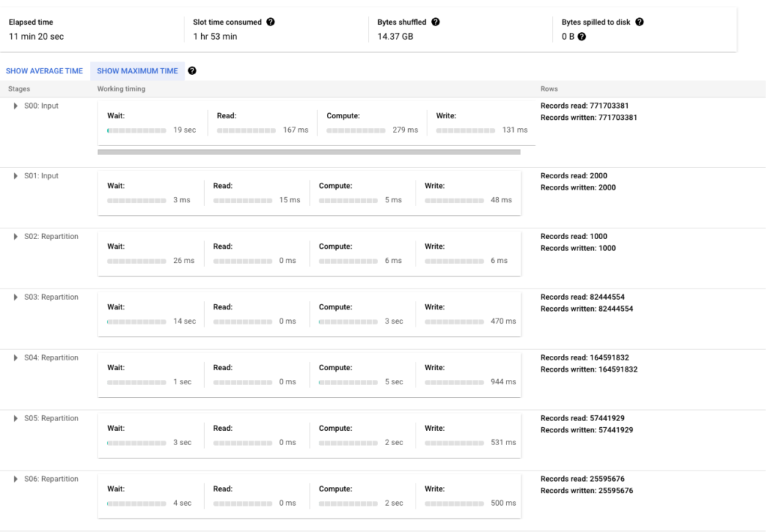Open help icon next to SHOW MAXIMUM TIME
The image size is (768, 532).
[x=193, y=70]
